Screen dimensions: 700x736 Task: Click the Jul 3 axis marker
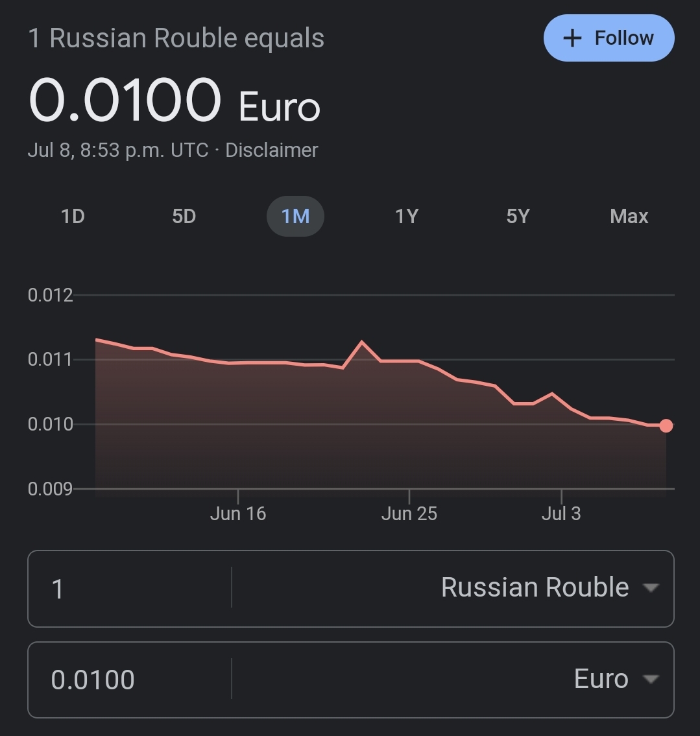561,514
